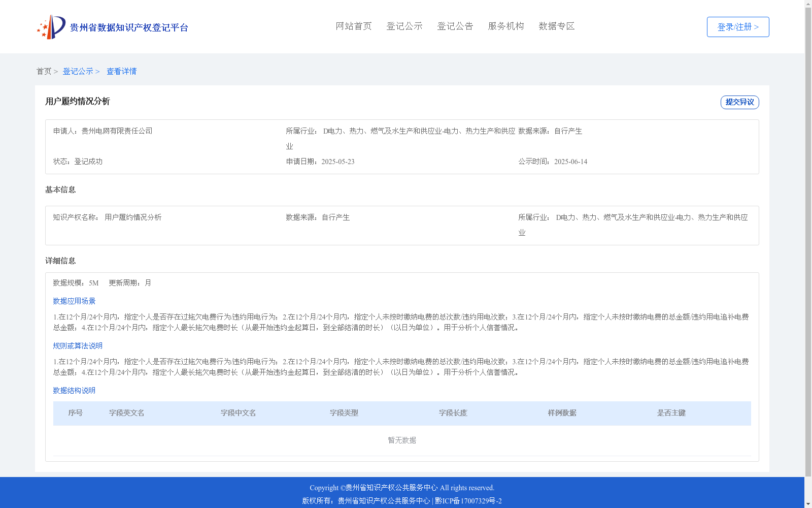Click the 序号 column header
The width and height of the screenshot is (812, 508).
(76, 413)
